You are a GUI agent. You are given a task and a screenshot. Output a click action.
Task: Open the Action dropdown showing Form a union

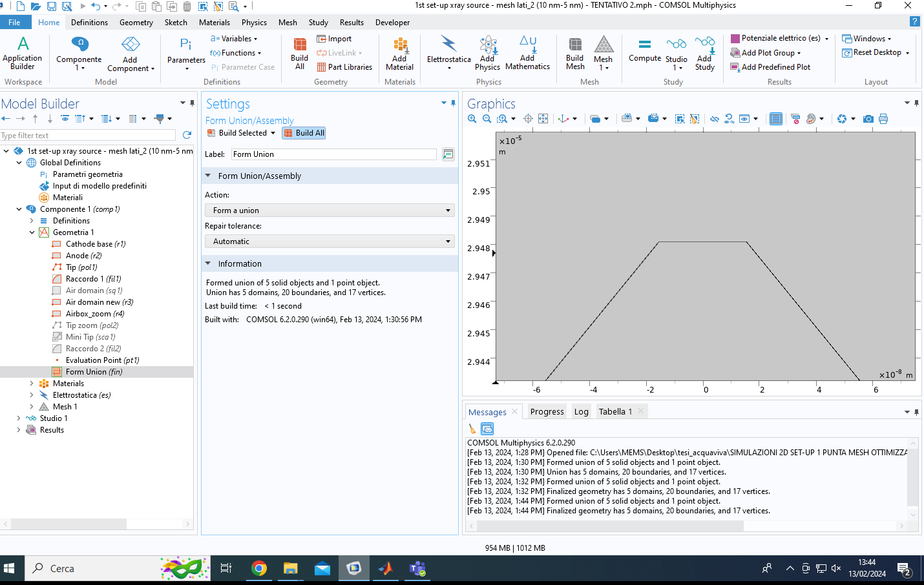(330, 210)
